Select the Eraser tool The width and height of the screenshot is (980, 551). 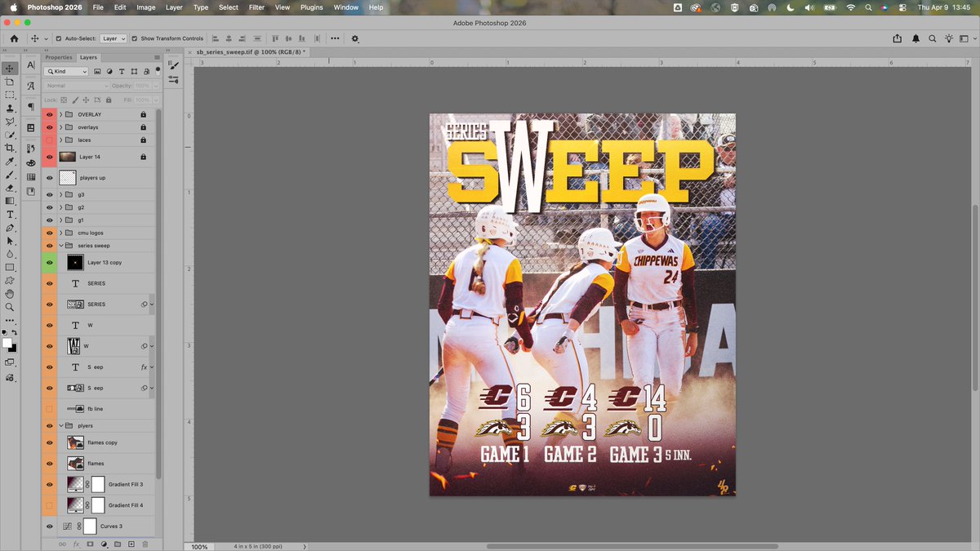click(x=10, y=188)
